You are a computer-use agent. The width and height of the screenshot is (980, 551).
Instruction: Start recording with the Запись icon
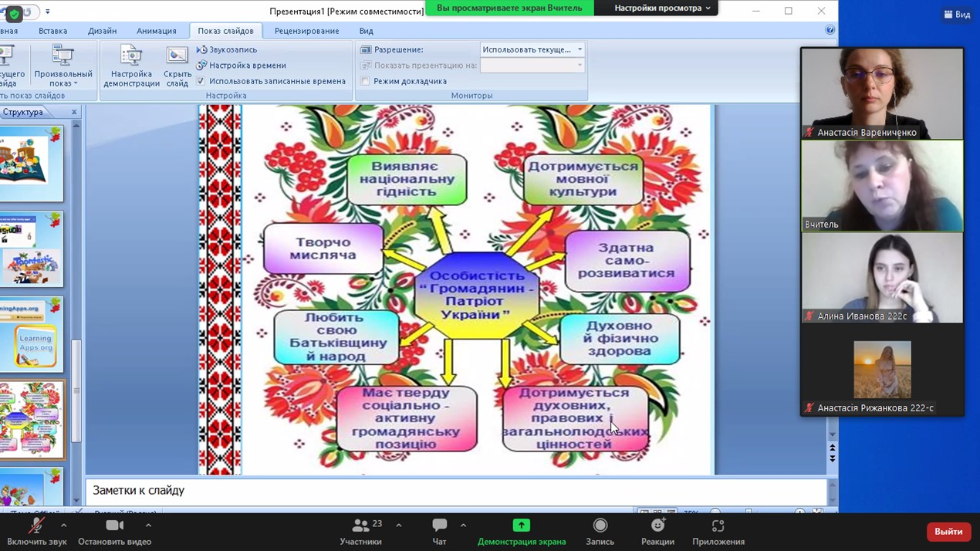(x=600, y=526)
